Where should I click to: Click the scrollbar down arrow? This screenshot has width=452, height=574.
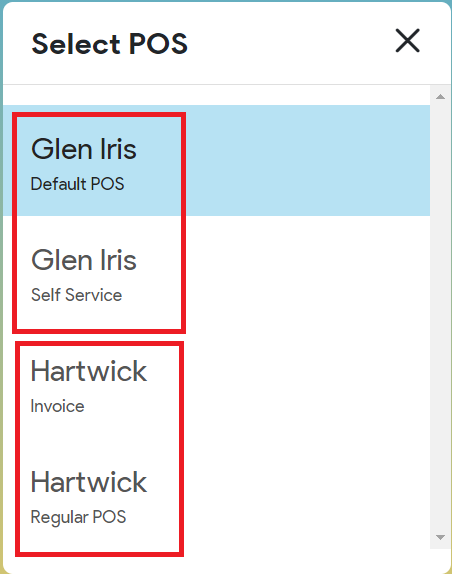[x=440, y=537]
